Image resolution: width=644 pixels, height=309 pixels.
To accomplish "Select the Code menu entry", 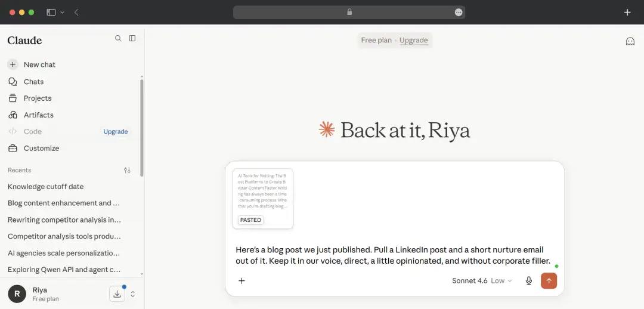I will tap(33, 131).
